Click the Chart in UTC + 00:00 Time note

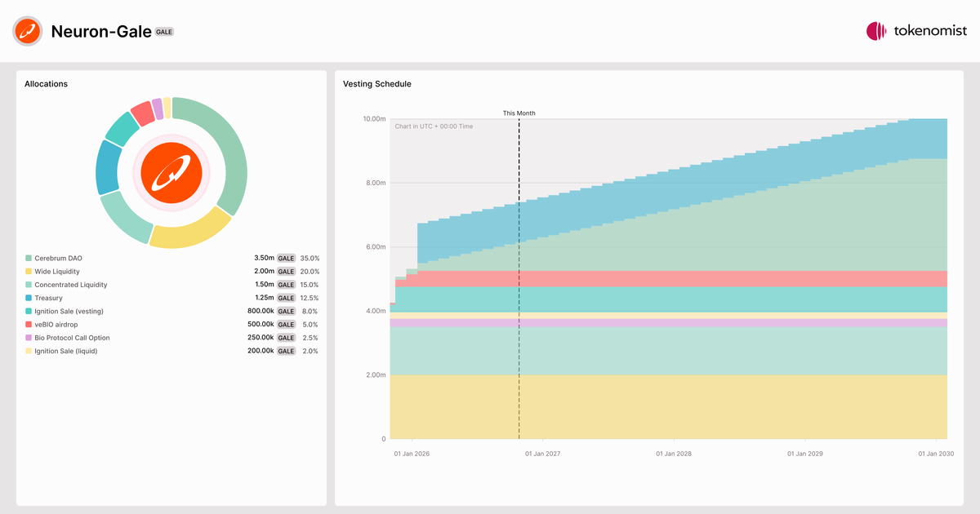[x=434, y=126]
